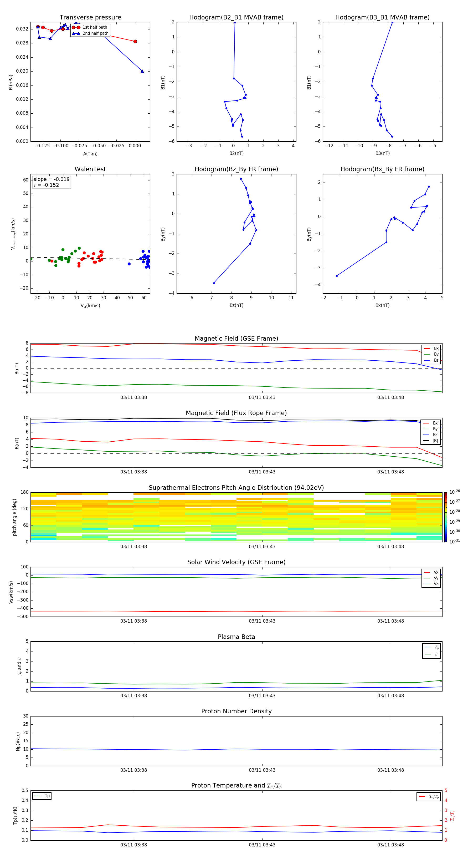
Task: Click the blue triangle at Pt 0.020
Action: coord(142,71)
